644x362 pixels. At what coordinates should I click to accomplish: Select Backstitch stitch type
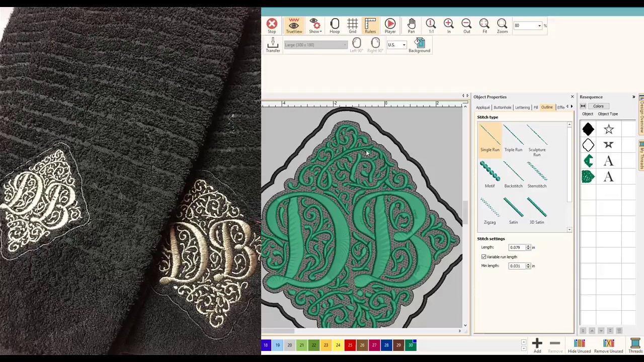pyautogui.click(x=513, y=174)
